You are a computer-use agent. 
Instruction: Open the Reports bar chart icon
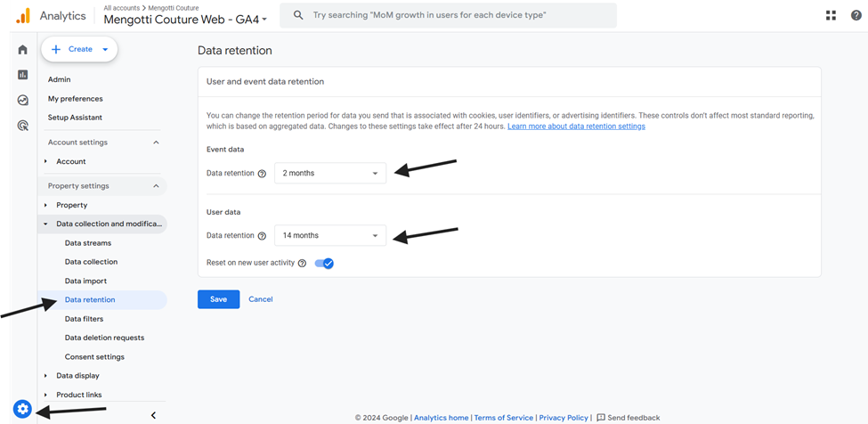click(x=22, y=75)
